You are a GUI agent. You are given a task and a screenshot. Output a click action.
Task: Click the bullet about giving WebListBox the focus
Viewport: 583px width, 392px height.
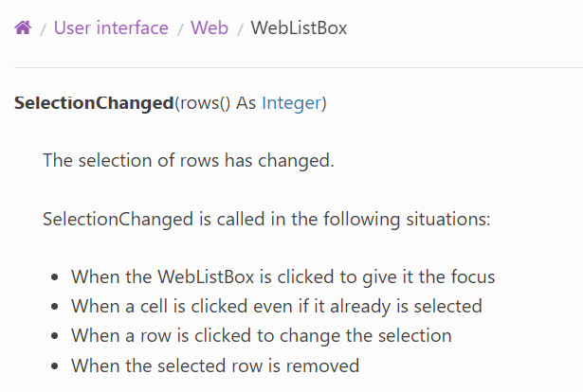pyautogui.click(x=282, y=277)
